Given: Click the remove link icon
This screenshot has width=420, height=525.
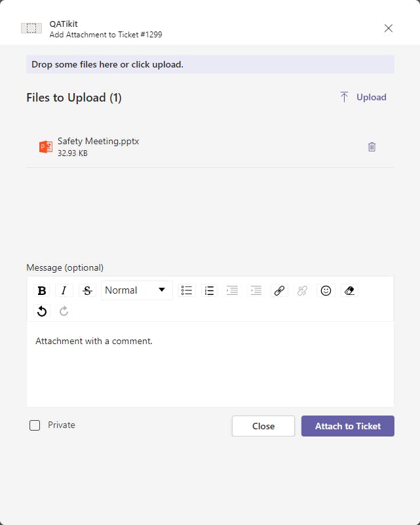Looking at the screenshot, I should coord(302,290).
